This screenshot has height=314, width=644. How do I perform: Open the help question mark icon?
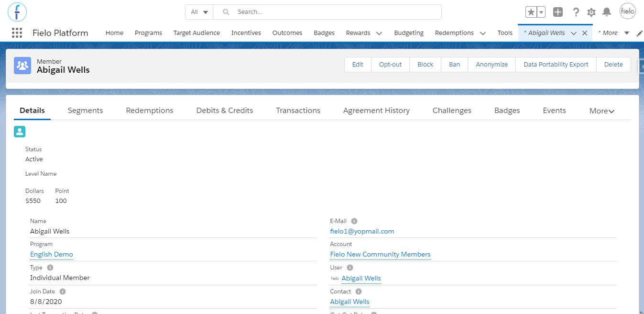click(x=576, y=12)
